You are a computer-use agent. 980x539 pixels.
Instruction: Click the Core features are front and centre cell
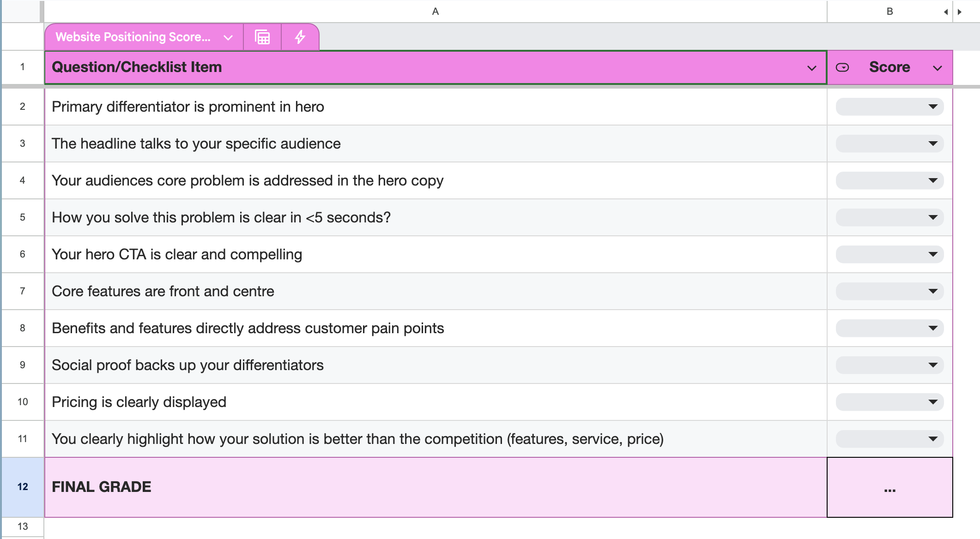[x=436, y=291]
